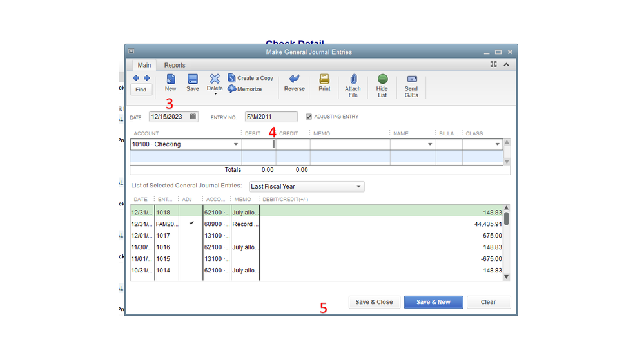This screenshot has height=362, width=644.
Task: Toggle full-screen expand icon
Action: [493, 64]
